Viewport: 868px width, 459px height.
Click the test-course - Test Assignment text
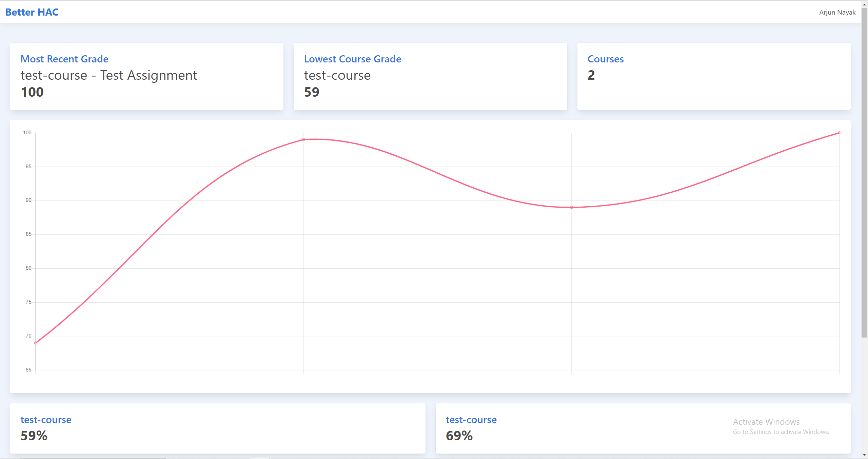[108, 75]
